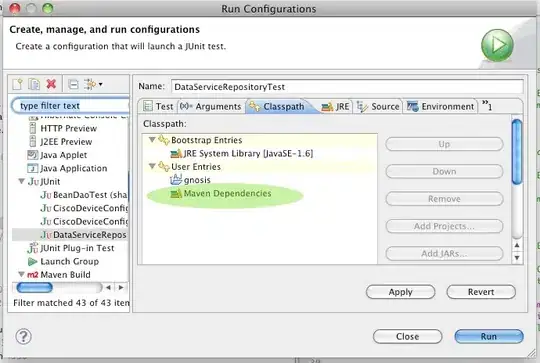The height and width of the screenshot is (363, 540).
Task: Show hidden tabs overflow chevron
Action: pyautogui.click(x=487, y=105)
